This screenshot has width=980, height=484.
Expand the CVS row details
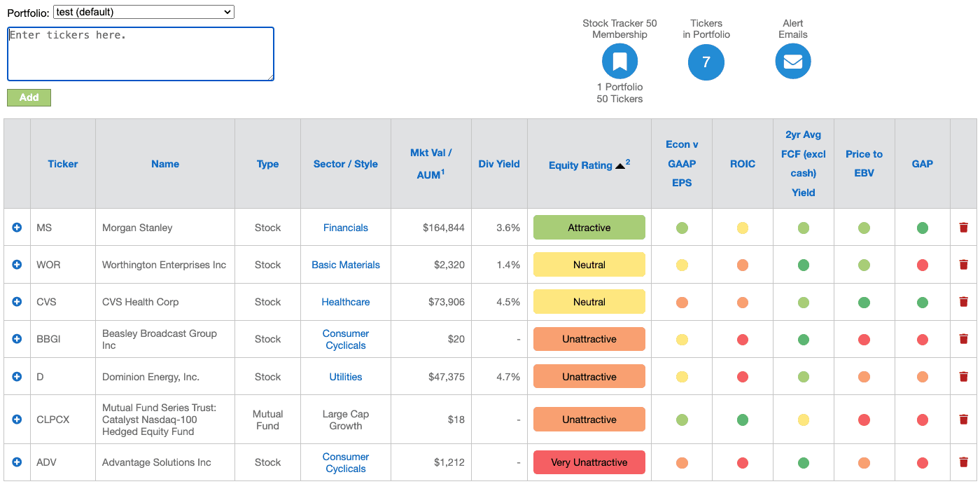point(17,302)
